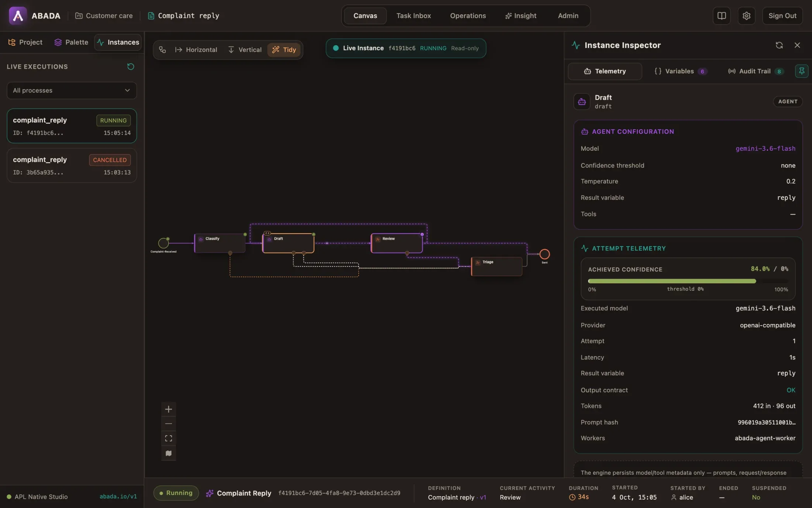Toggle the canvas minimap icon
812x508 pixels.
pos(169,453)
